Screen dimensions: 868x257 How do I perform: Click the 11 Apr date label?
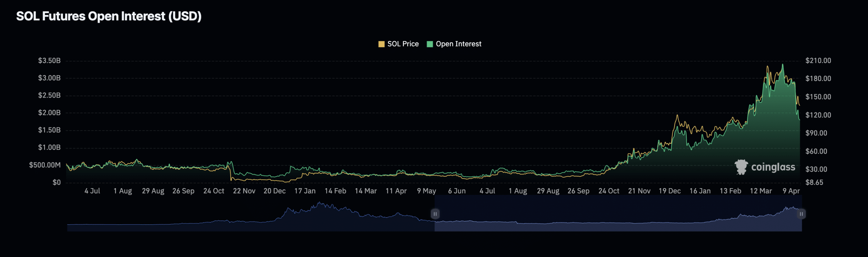click(x=396, y=191)
